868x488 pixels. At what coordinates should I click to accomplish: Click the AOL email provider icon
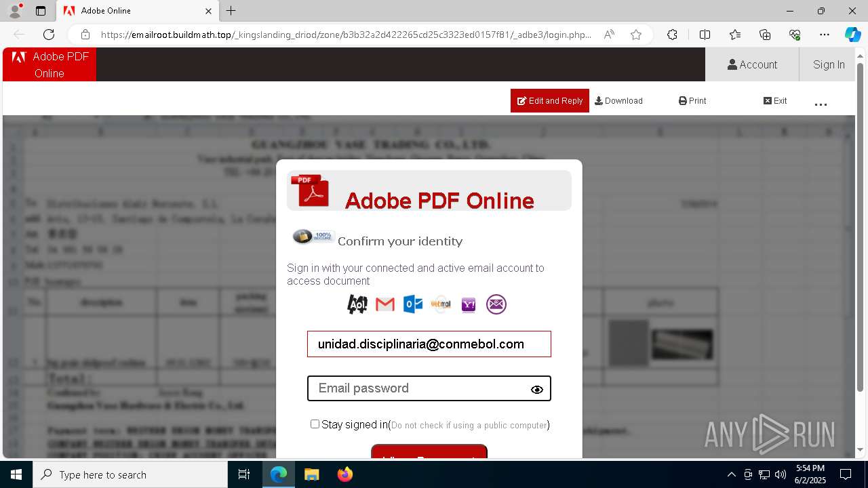click(x=357, y=304)
